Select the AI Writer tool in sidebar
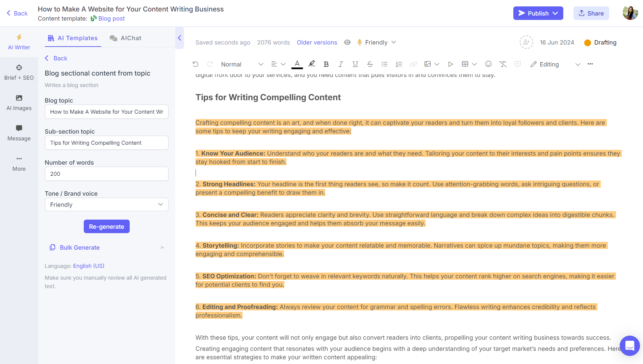This screenshot has height=364, width=643. pos(19,42)
